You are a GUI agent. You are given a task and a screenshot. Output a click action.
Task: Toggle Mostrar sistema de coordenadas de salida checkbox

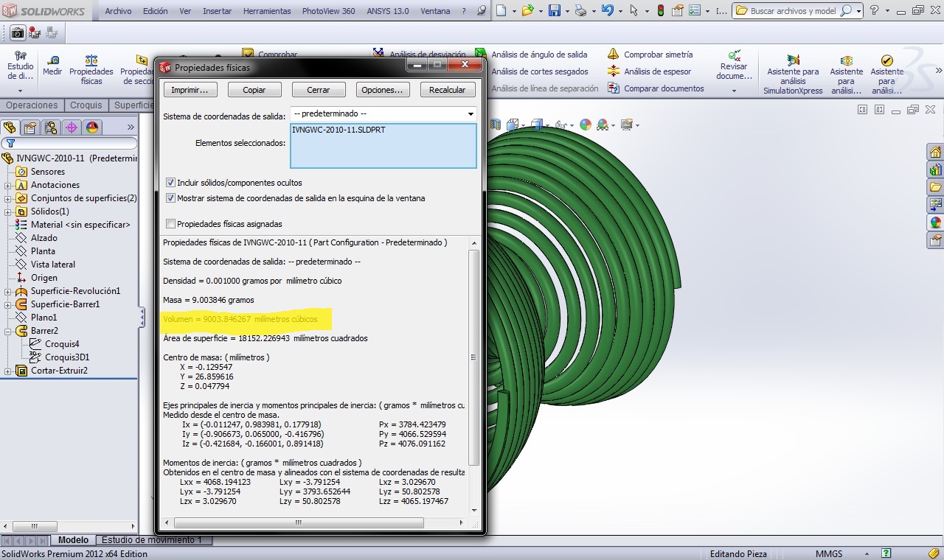tap(171, 198)
